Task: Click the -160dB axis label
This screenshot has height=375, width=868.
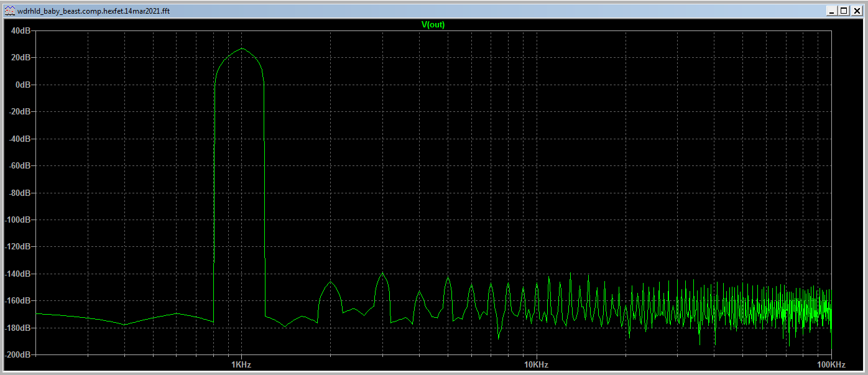Action: 17,301
